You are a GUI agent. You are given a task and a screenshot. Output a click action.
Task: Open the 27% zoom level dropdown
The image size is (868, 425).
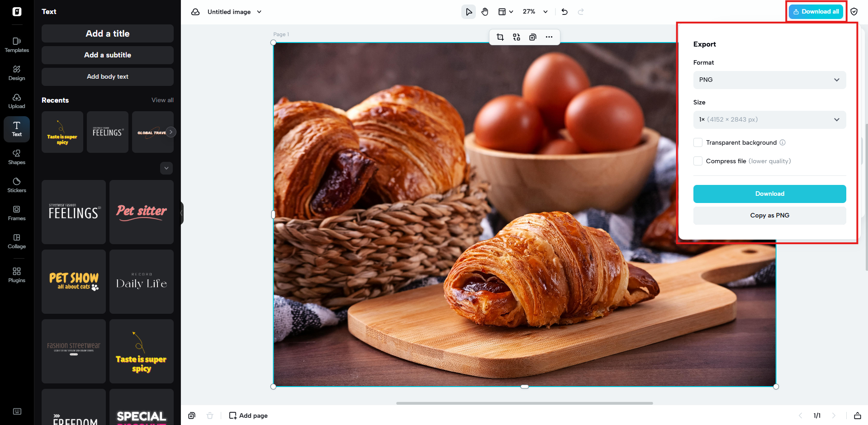535,12
